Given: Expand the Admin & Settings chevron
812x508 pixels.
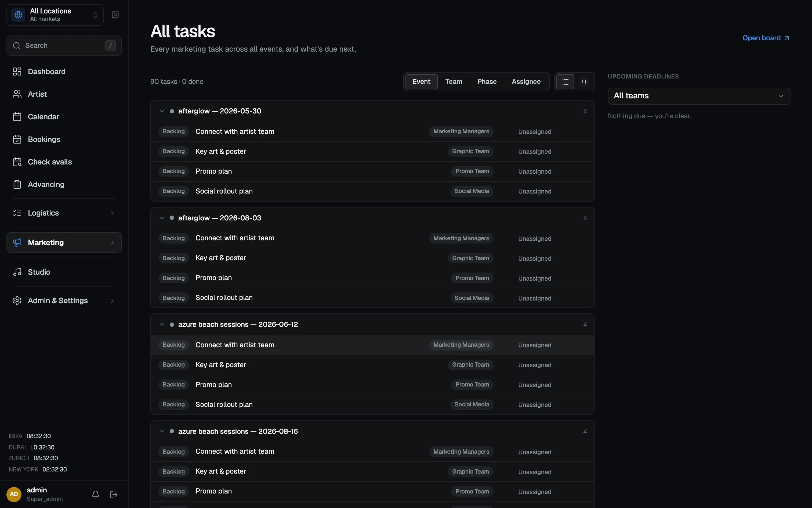Looking at the screenshot, I should click(x=113, y=301).
